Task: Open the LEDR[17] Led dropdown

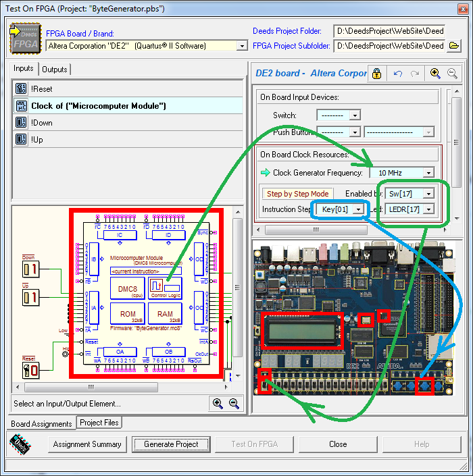Action: pyautogui.click(x=428, y=209)
